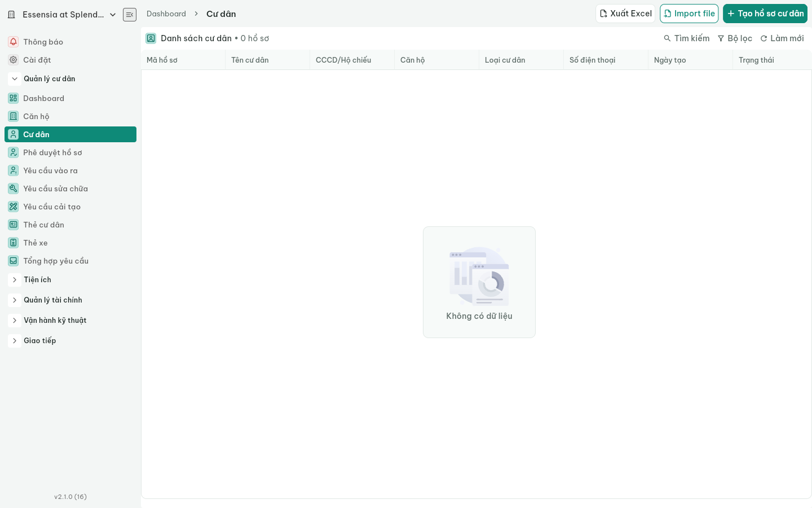812x508 pixels.
Task: Click the Yêu cầu cải tạo icon
Action: pyautogui.click(x=14, y=207)
